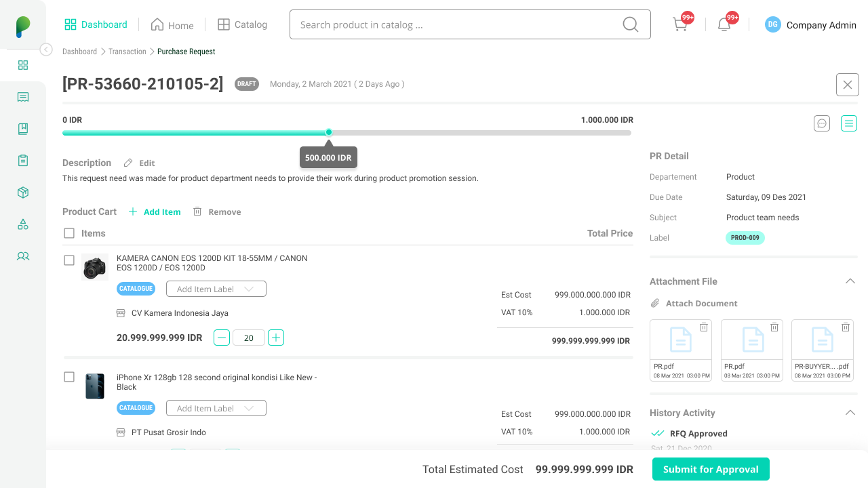This screenshot has width=868, height=488.
Task: Open the comment chat icon
Action: (x=822, y=123)
